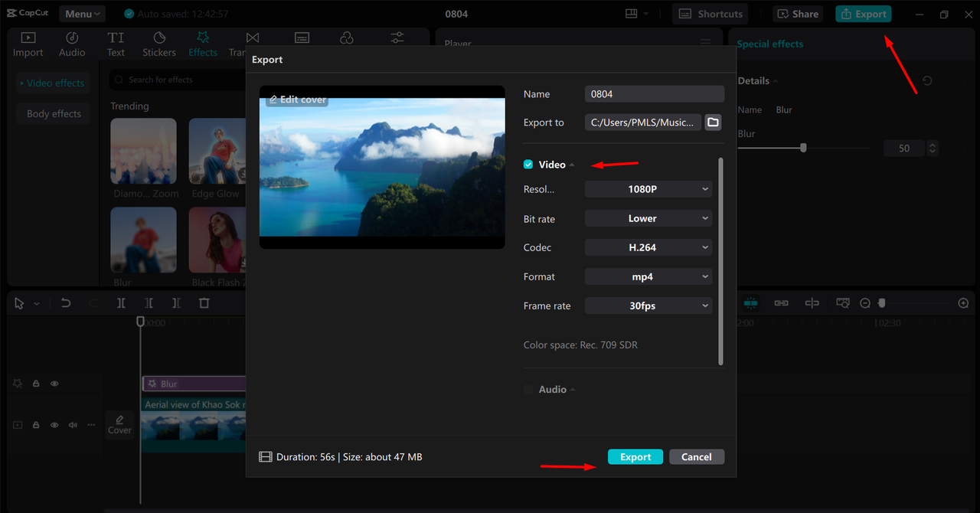Click the Name field containing 0804
Screen dimensions: 980x513
coord(654,94)
